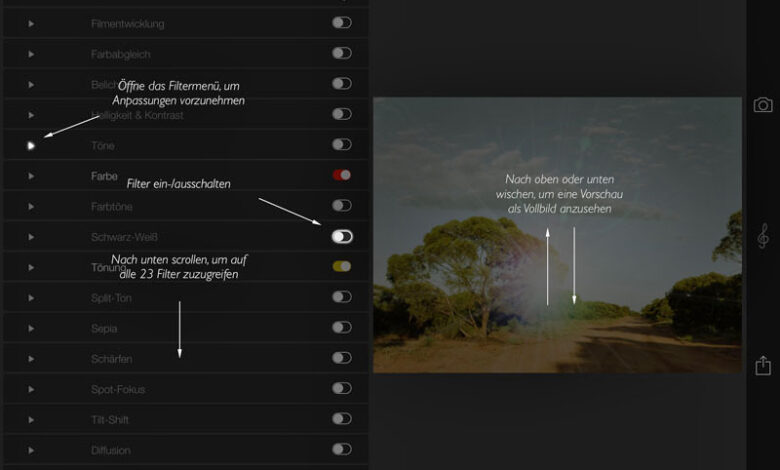Disable the yellow Tönung filter switch
The width and height of the screenshot is (780, 470).
click(342, 267)
